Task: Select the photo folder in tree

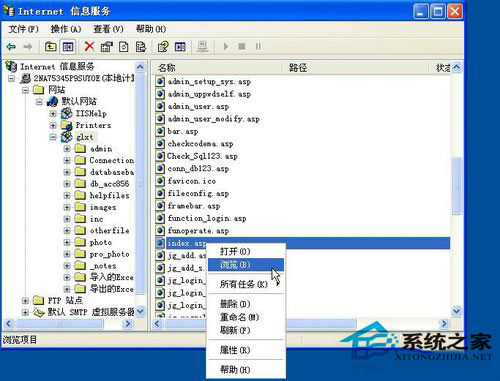Action: (101, 242)
